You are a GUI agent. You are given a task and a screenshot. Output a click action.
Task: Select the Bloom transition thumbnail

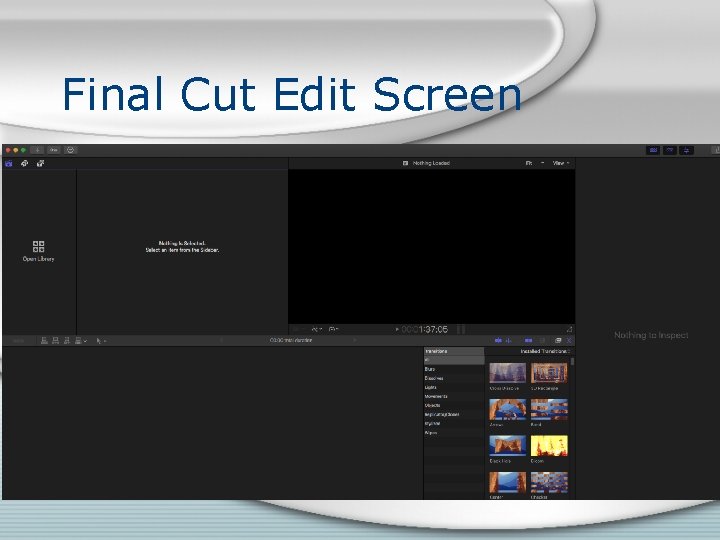[549, 445]
